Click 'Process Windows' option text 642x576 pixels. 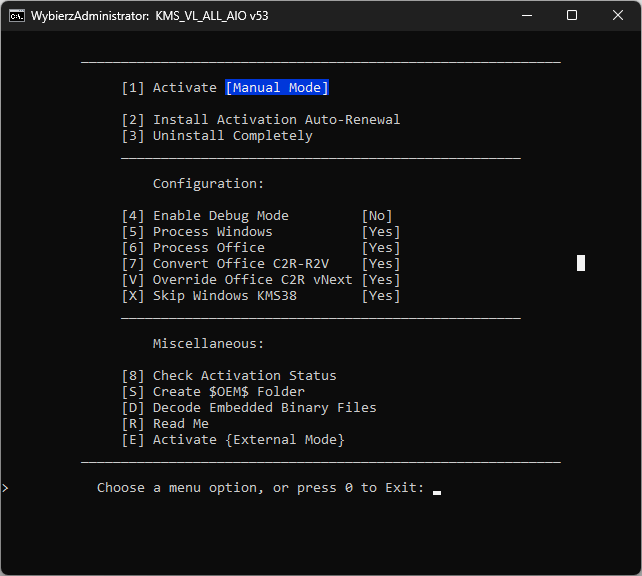coord(212,232)
